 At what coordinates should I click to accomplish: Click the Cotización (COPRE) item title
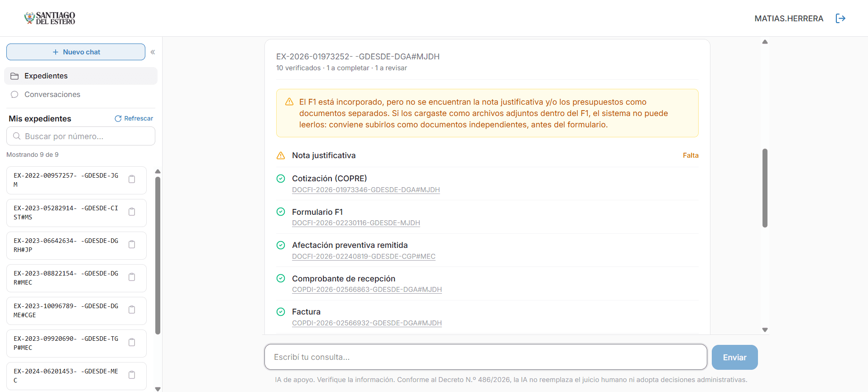[329, 179]
